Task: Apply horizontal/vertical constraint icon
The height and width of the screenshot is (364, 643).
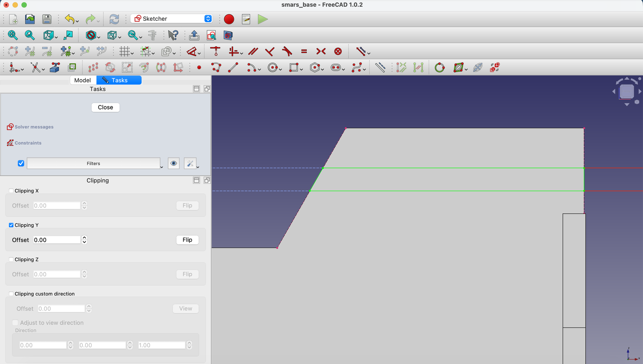Action: click(x=234, y=51)
